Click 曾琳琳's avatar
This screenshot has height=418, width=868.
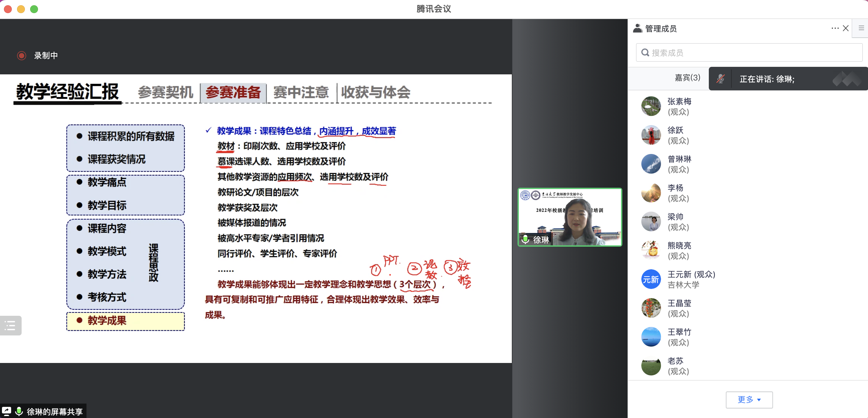(x=651, y=163)
